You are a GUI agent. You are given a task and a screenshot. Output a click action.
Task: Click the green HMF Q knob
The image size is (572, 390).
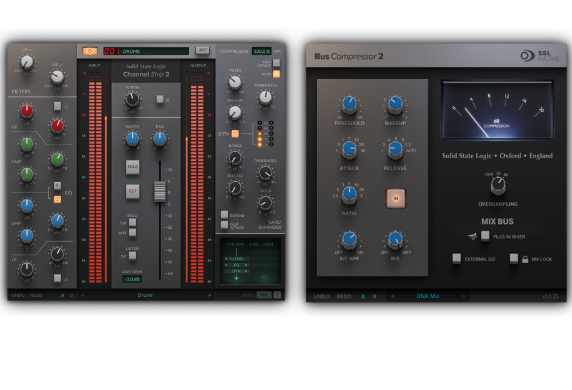[27, 174]
